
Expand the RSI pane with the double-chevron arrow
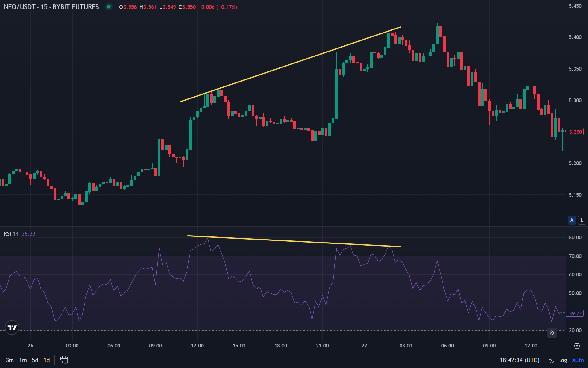(552, 333)
